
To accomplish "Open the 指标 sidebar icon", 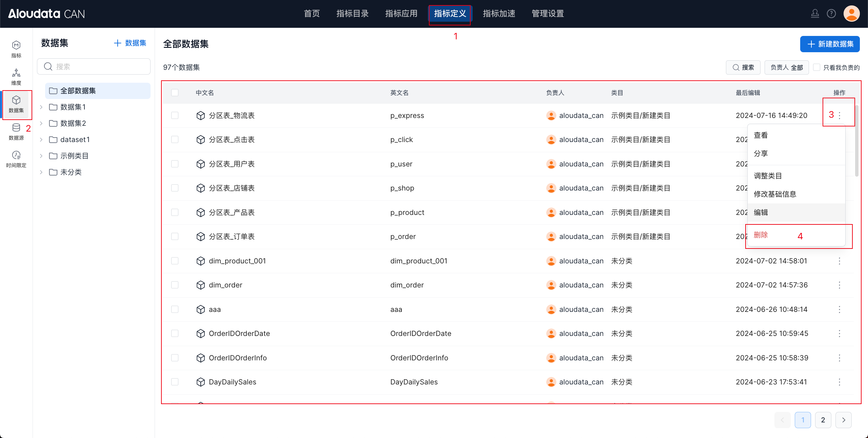I will click(x=16, y=49).
